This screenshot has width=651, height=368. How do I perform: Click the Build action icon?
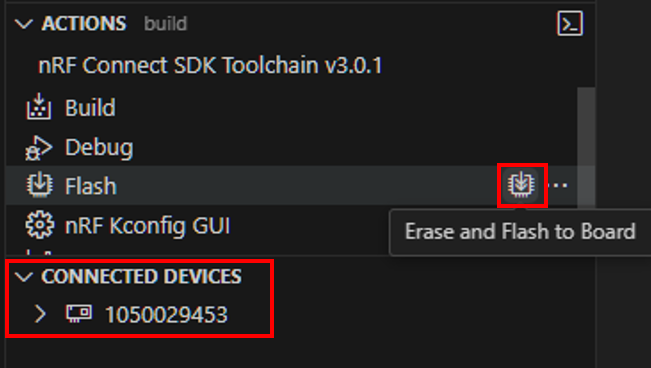[39, 107]
